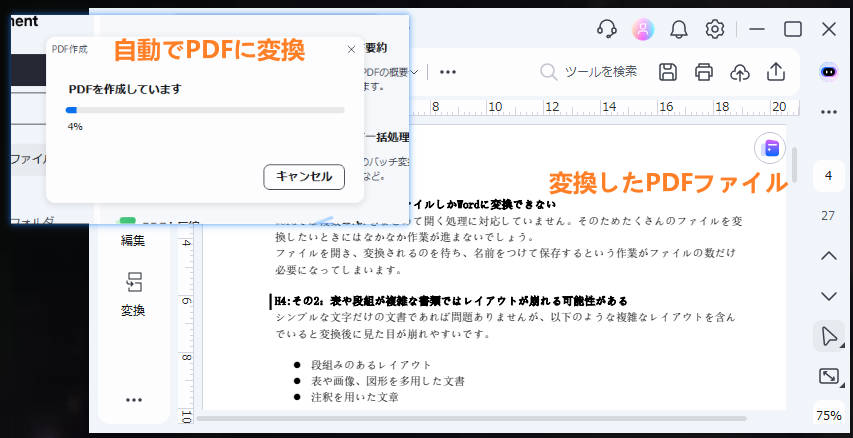853x438 pixels.
Task: Open the 編集 edit tool
Action: (x=133, y=240)
